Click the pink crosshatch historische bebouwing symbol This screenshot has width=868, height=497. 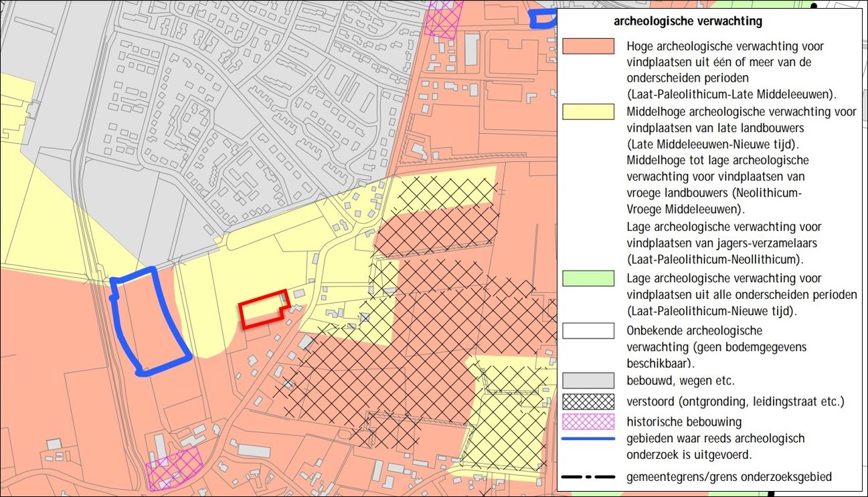(x=588, y=421)
